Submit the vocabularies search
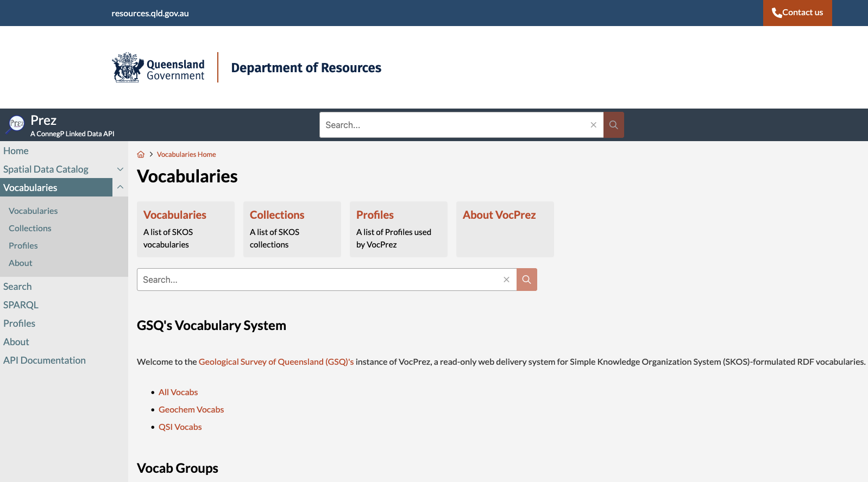 [527, 280]
